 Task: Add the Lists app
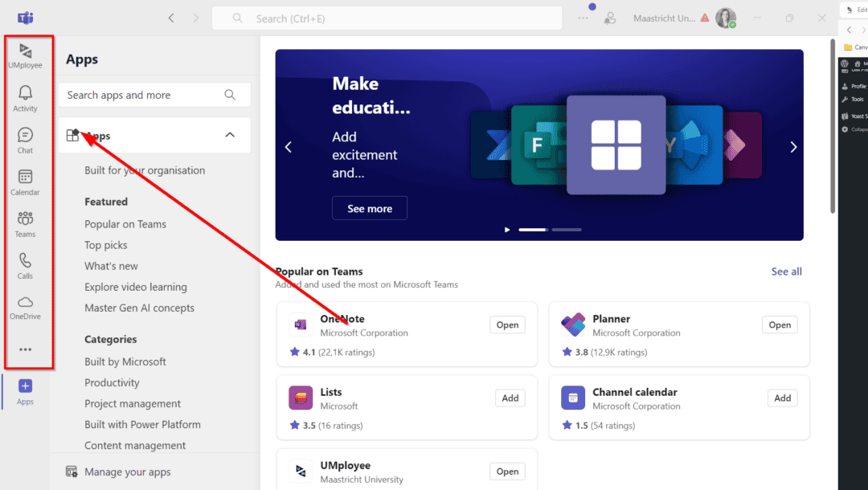pos(510,398)
